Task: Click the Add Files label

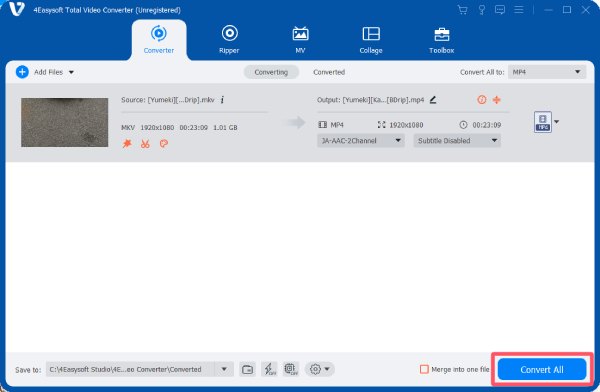Action: click(x=49, y=72)
